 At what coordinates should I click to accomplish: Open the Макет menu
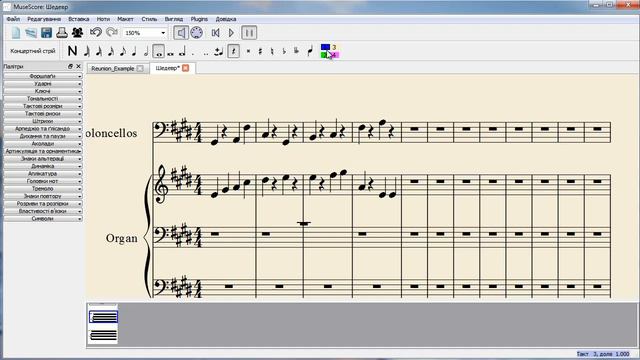[125, 19]
